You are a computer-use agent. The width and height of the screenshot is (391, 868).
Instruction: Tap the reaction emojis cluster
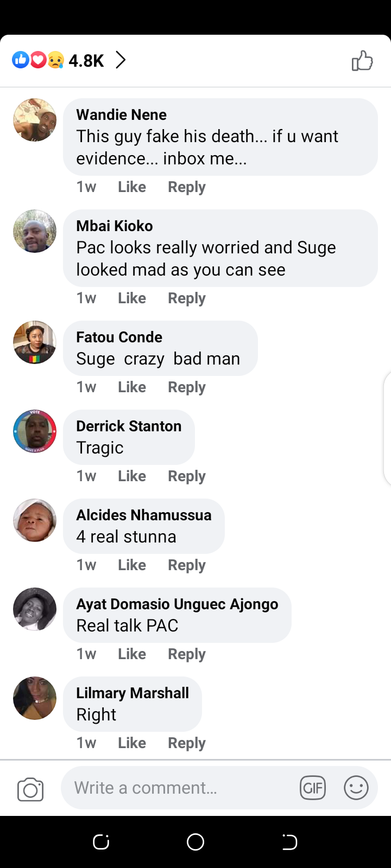coord(38,60)
